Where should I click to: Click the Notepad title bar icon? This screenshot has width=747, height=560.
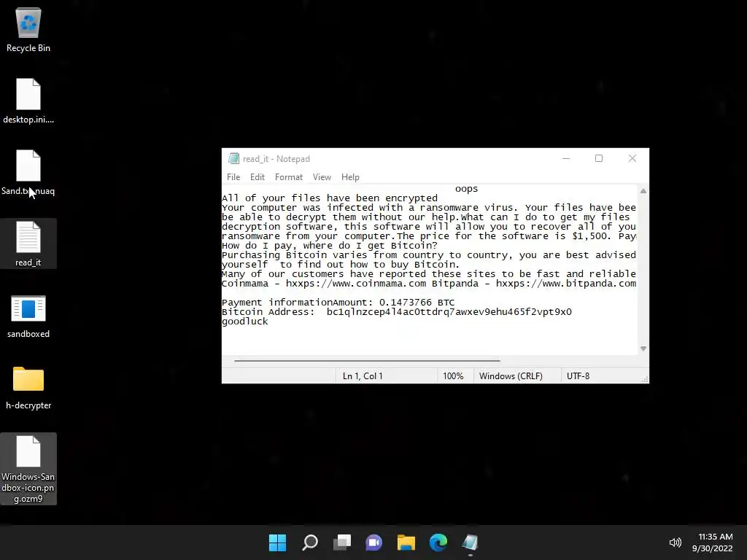(x=233, y=158)
